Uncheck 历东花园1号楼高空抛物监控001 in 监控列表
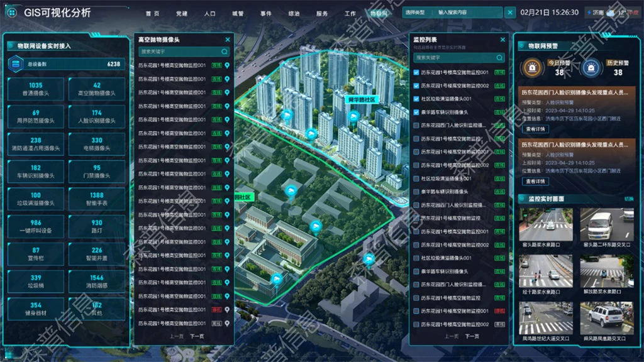Viewport: 644px width, 362px height. [416, 72]
